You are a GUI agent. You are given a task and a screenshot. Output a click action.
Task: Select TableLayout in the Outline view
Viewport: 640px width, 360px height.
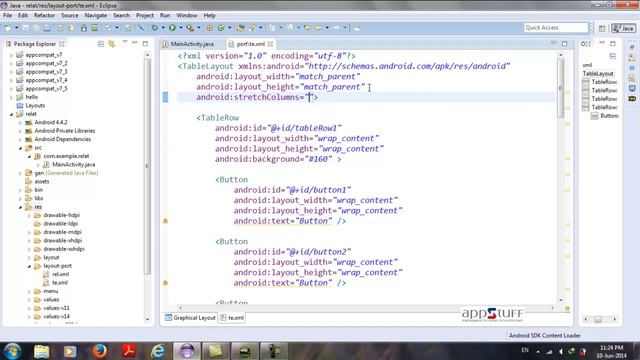coord(598,73)
